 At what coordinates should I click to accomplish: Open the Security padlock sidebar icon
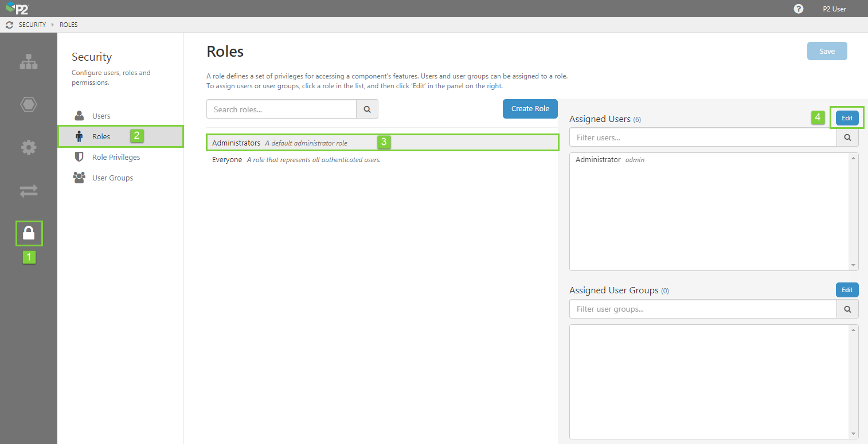(x=29, y=233)
